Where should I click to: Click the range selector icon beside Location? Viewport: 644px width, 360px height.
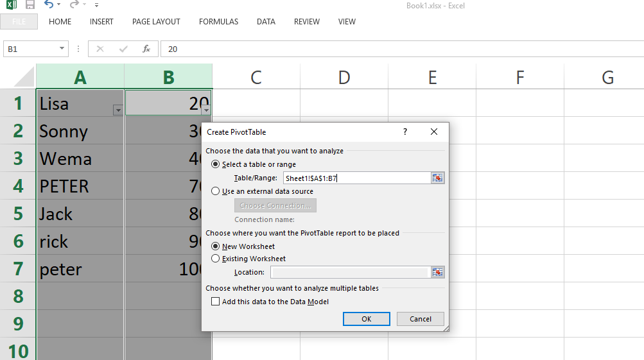pyautogui.click(x=438, y=272)
